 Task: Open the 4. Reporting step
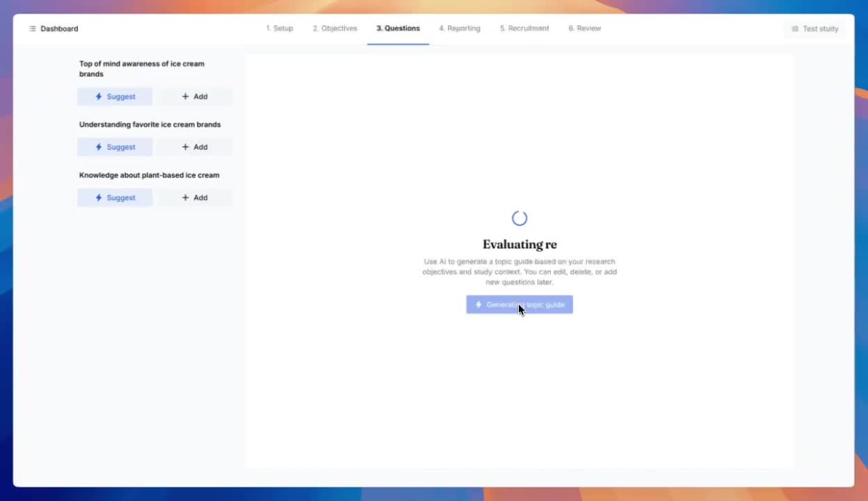click(459, 29)
